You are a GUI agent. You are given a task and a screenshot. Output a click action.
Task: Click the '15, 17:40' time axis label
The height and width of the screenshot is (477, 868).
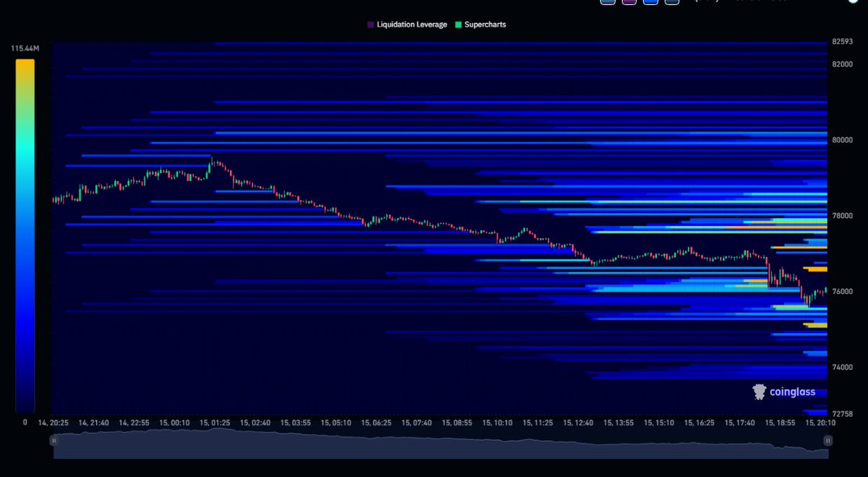pyautogui.click(x=741, y=422)
